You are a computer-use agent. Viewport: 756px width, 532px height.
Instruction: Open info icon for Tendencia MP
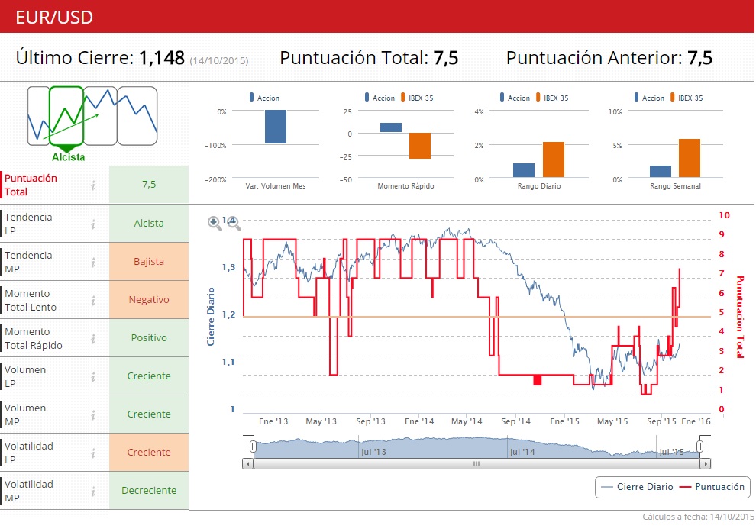93,262
